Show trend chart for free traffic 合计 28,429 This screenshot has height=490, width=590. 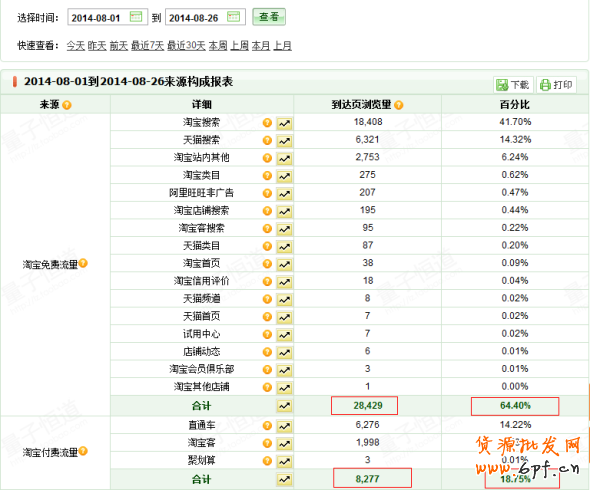pos(284,406)
